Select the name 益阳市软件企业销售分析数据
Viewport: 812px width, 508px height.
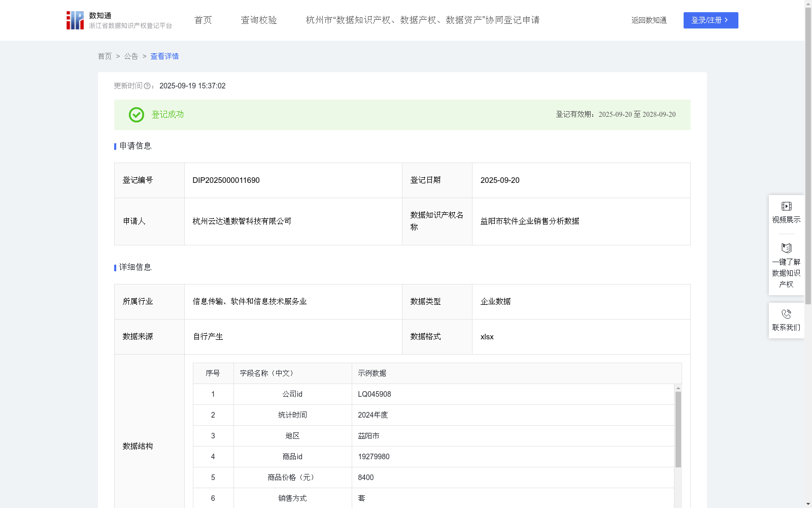[x=530, y=221]
